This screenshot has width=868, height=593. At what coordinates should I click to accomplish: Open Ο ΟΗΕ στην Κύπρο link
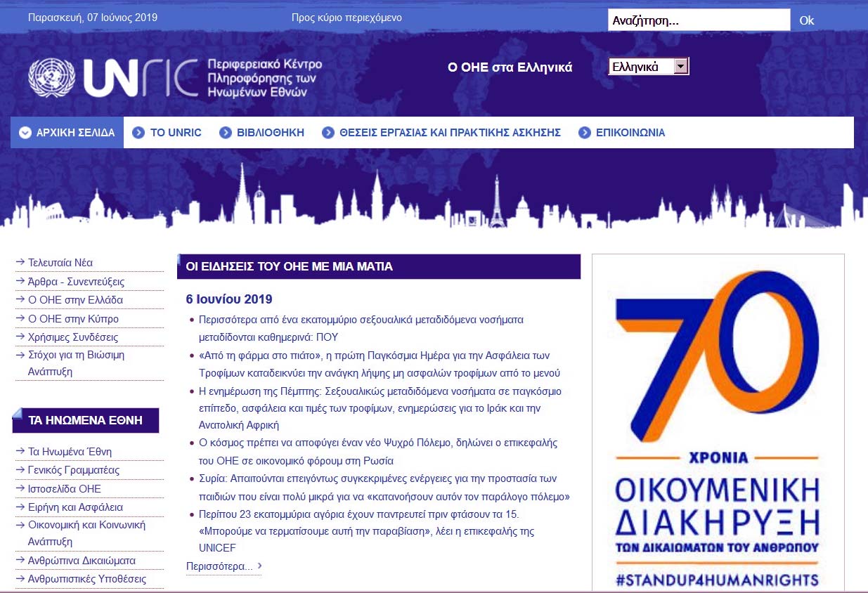coord(73,319)
